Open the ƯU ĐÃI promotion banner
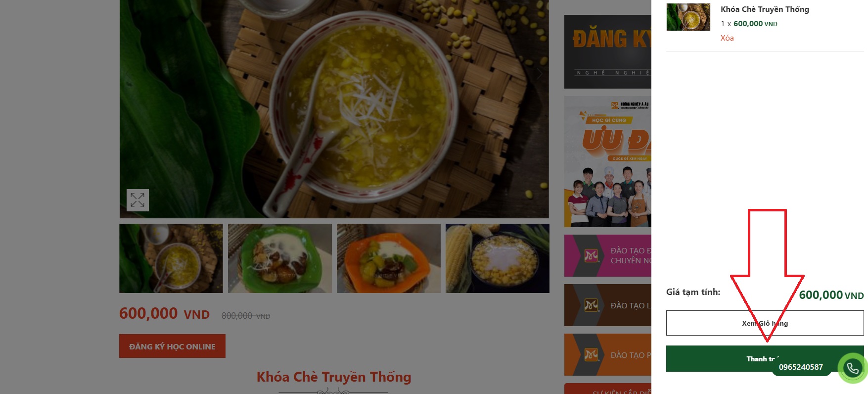Image resolution: width=868 pixels, height=394 pixels. tap(608, 162)
